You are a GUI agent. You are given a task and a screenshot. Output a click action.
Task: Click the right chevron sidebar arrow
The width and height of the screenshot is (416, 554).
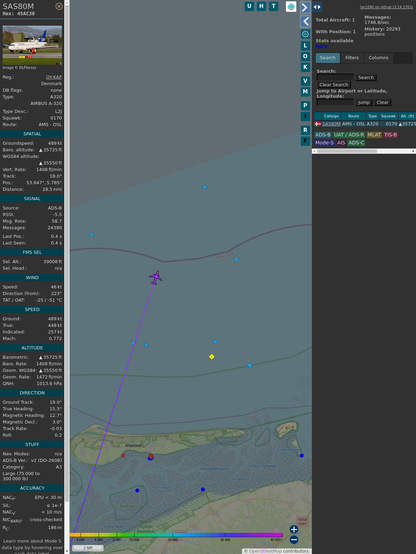click(x=305, y=7)
